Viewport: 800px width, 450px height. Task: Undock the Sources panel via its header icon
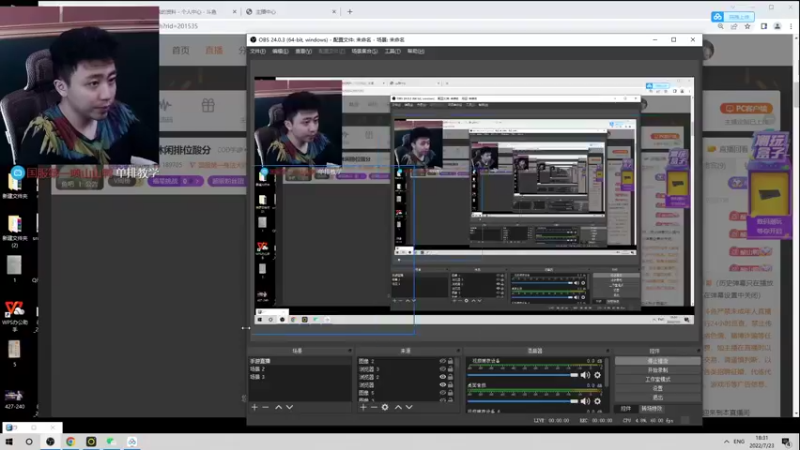coord(458,351)
